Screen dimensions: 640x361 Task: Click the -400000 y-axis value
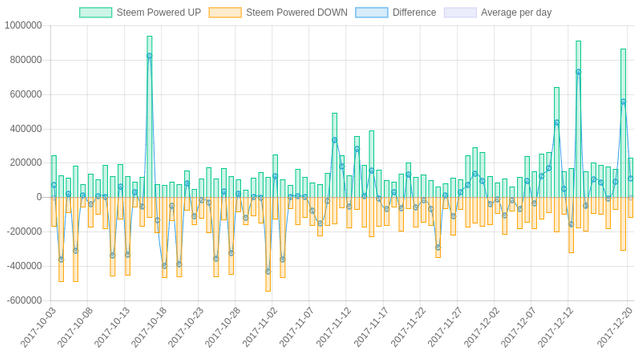tap(24, 266)
